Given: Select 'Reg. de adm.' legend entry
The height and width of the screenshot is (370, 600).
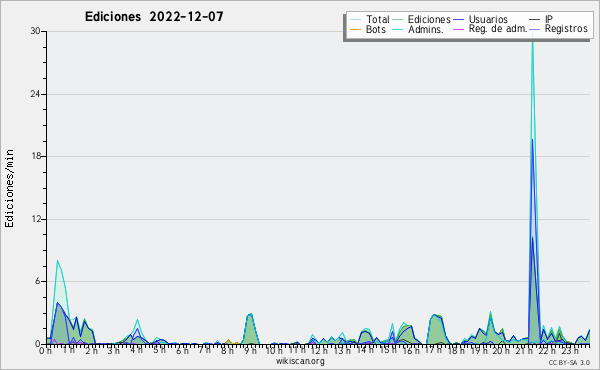Looking at the screenshot, I should click(x=498, y=29).
